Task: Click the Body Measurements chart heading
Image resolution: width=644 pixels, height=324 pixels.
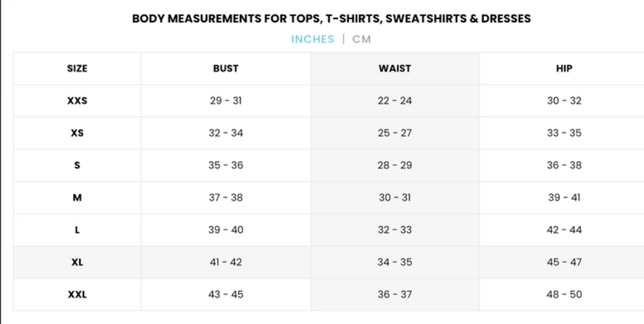Action: pyautogui.click(x=332, y=18)
